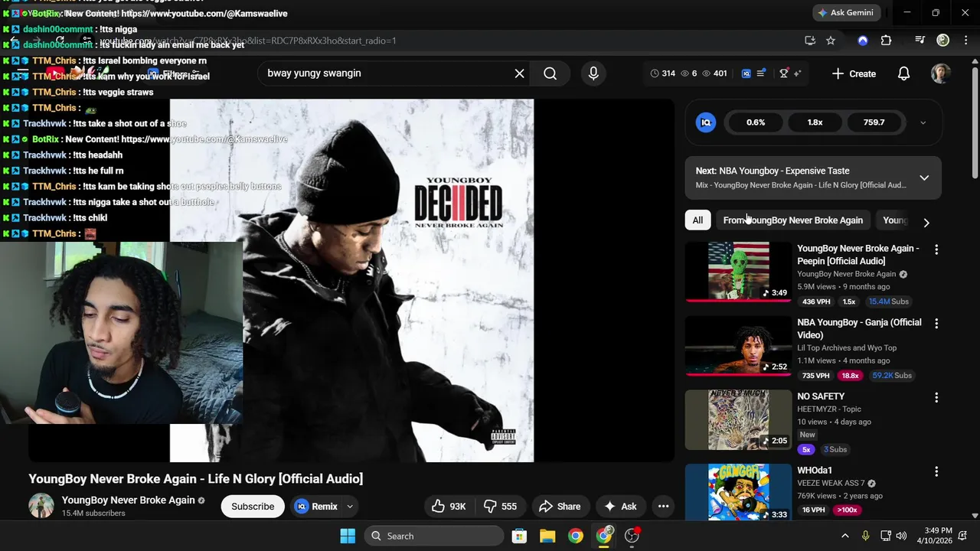
Task: Open NO SAFETY video thumbnail
Action: point(738,420)
